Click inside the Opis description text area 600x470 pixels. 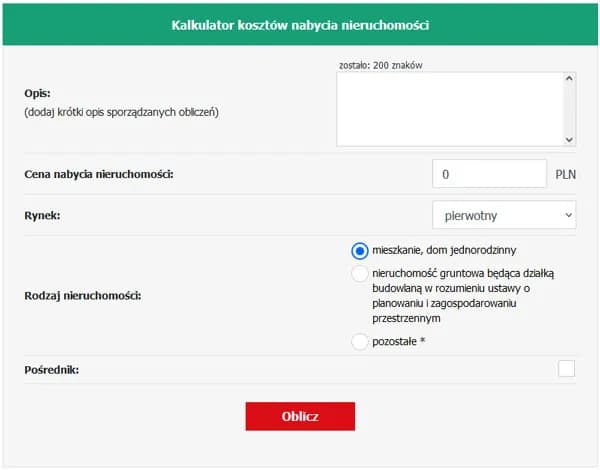click(450, 109)
